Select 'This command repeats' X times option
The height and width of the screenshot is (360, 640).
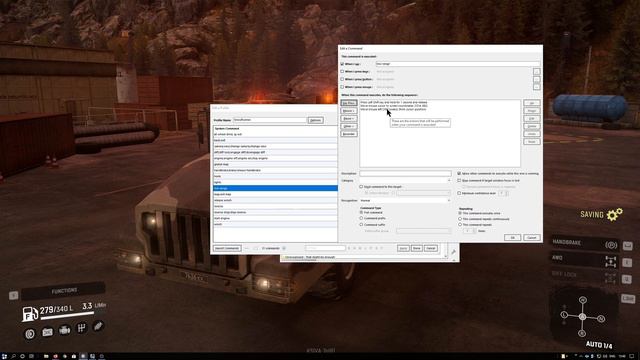click(460, 224)
